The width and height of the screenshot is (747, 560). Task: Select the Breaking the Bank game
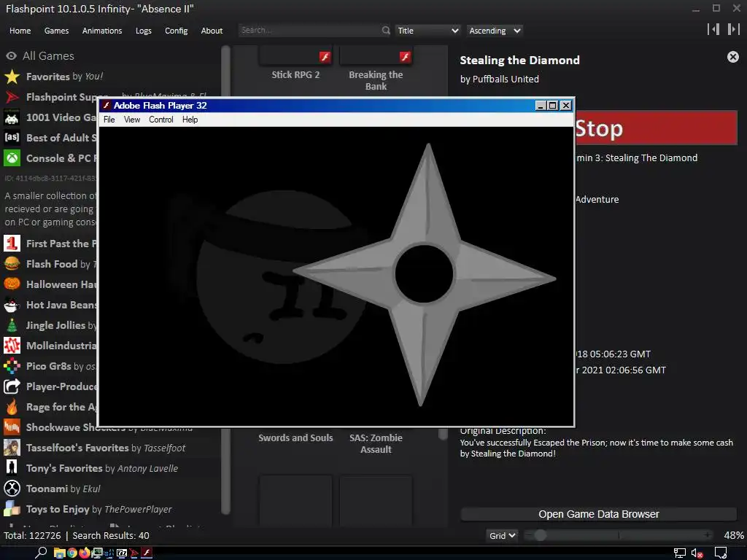click(x=376, y=80)
